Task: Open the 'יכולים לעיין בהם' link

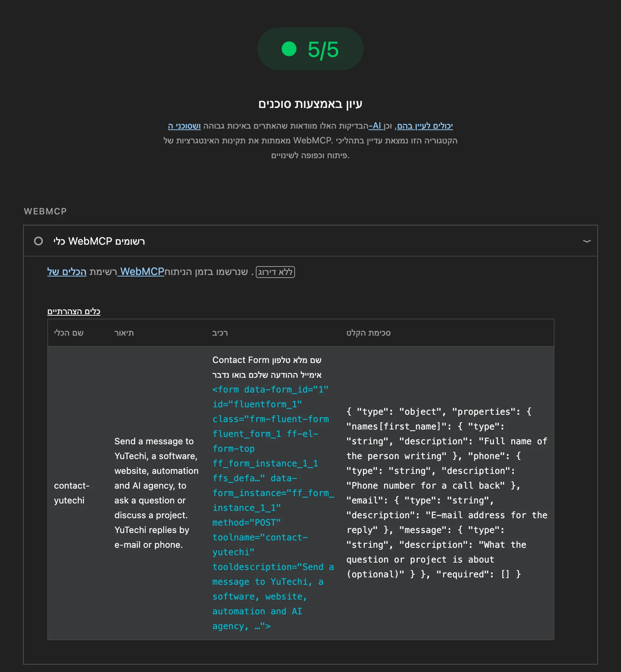Action: point(425,126)
